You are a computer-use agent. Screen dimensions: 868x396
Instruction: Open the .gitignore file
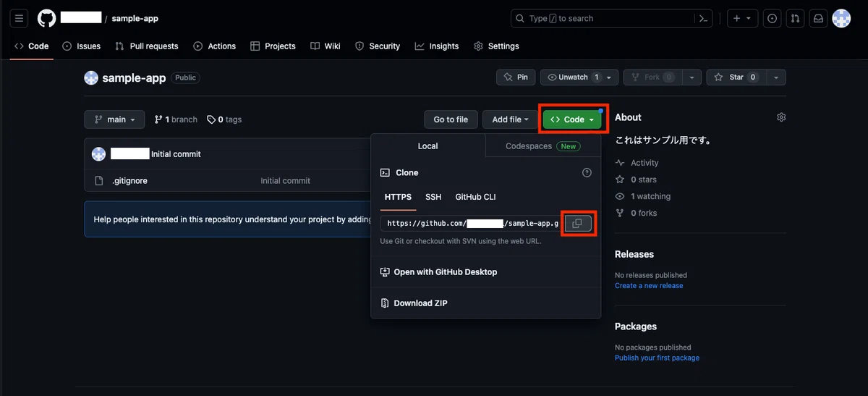click(130, 181)
